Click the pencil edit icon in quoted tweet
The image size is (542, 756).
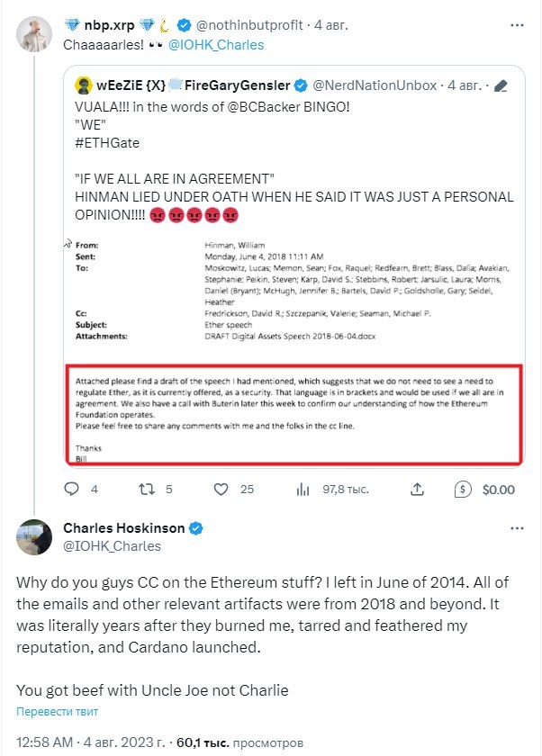[x=501, y=85]
